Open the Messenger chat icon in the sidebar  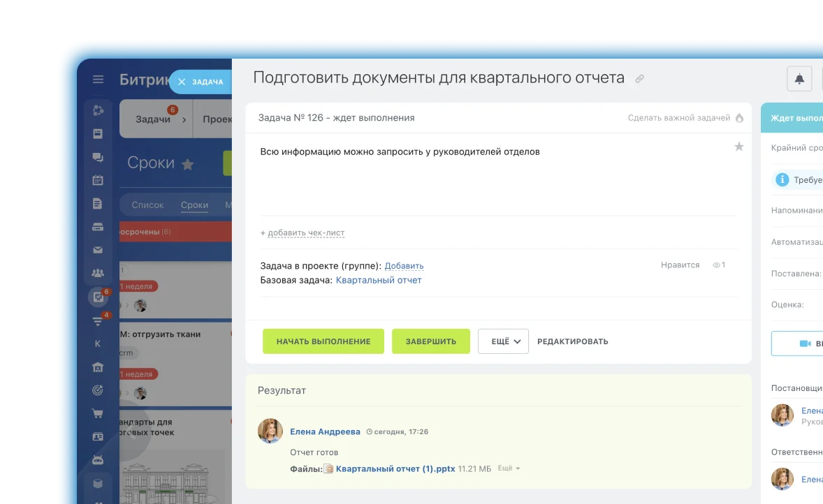click(x=97, y=158)
